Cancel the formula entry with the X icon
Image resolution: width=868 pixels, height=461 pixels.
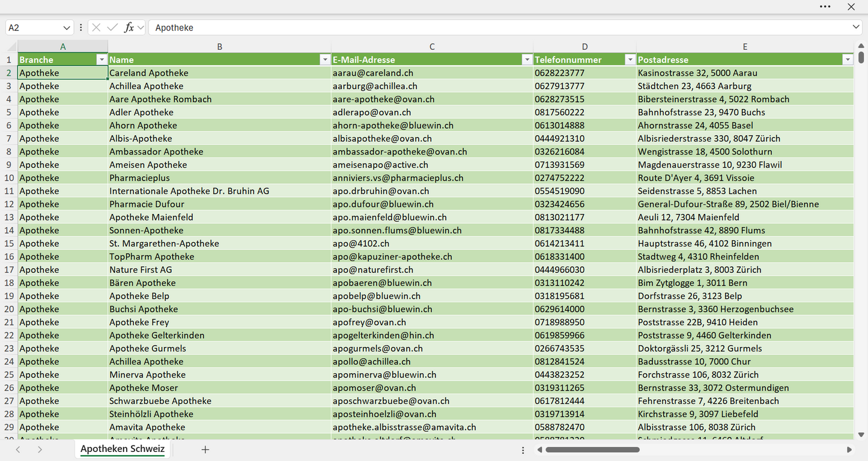(96, 28)
